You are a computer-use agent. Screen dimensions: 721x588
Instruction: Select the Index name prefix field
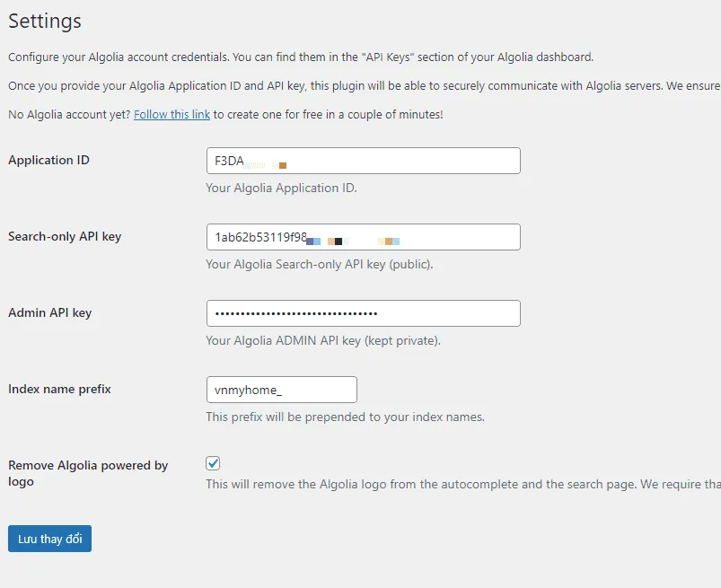click(x=281, y=390)
